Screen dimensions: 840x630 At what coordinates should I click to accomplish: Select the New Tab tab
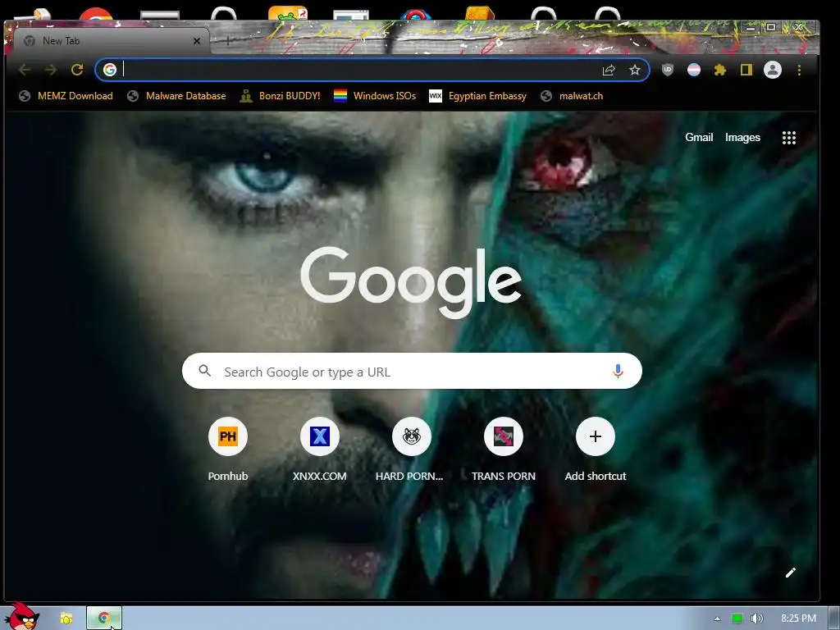(112, 41)
